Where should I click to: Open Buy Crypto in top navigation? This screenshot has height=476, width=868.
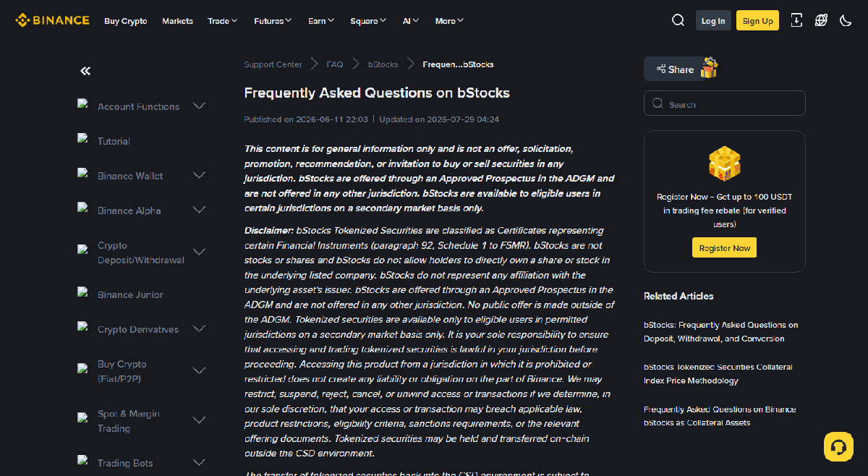126,21
